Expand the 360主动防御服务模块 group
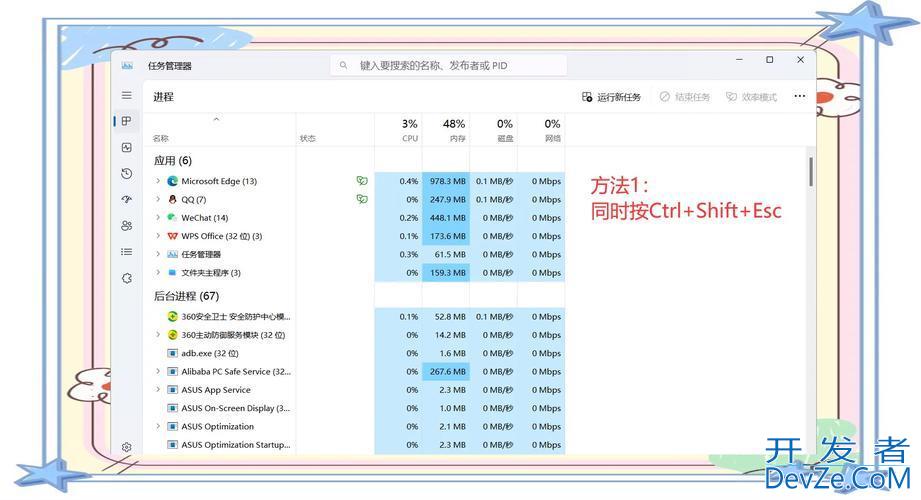 (157, 335)
